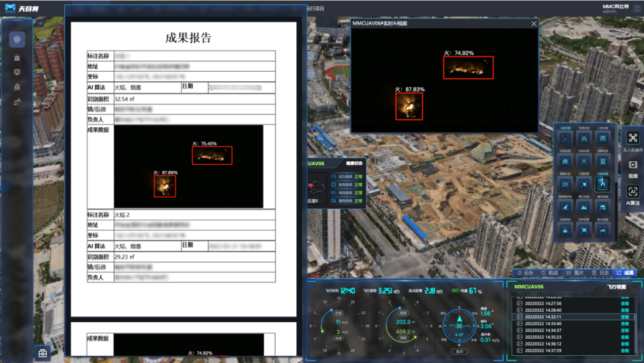Select the fire detection AI algorithm icon
Viewport: 644px width, 363px height.
(x=602, y=183)
